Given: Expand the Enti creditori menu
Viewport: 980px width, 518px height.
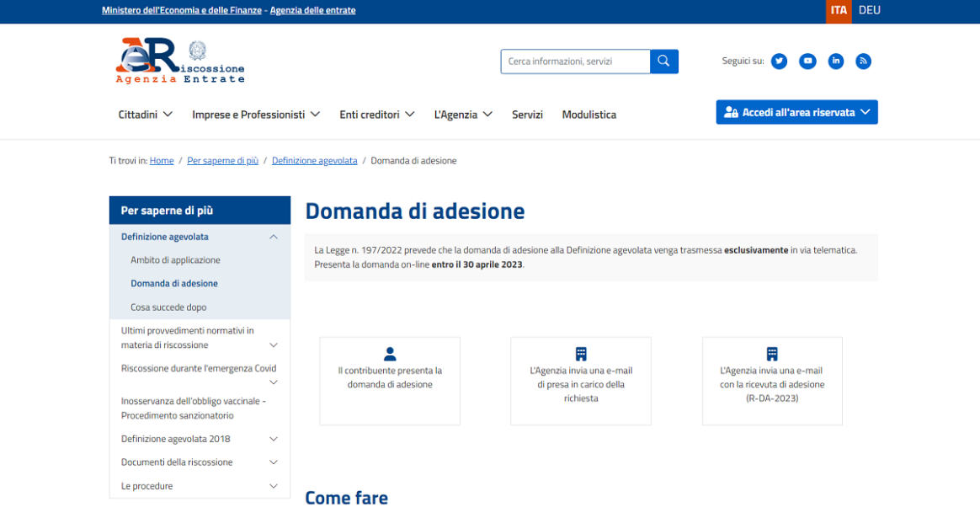Looking at the screenshot, I should point(377,115).
